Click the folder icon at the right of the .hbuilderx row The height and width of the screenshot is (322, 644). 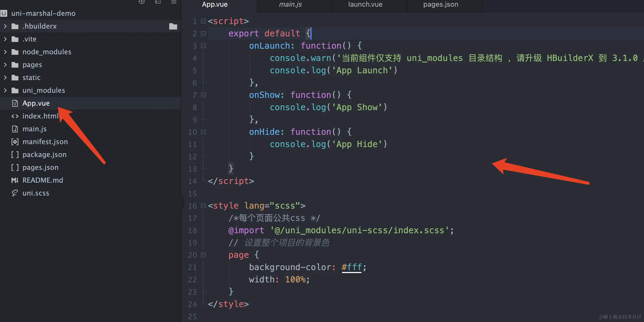point(173,26)
